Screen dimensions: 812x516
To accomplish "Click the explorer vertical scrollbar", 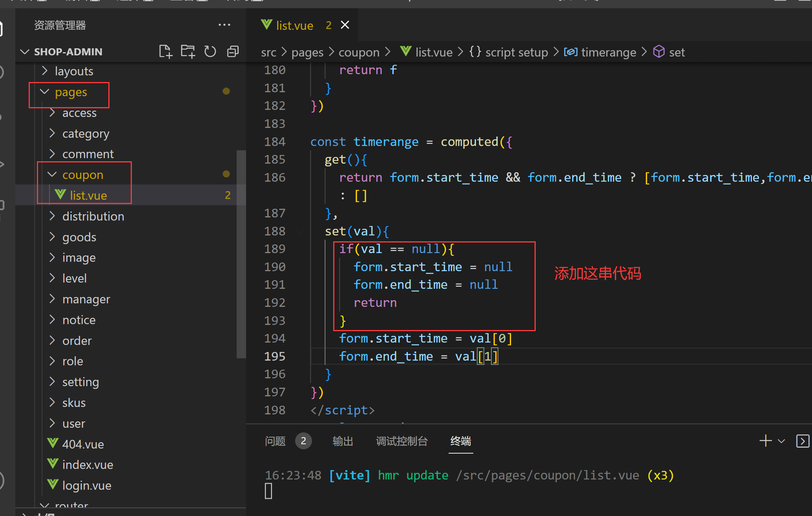I will pos(241,254).
